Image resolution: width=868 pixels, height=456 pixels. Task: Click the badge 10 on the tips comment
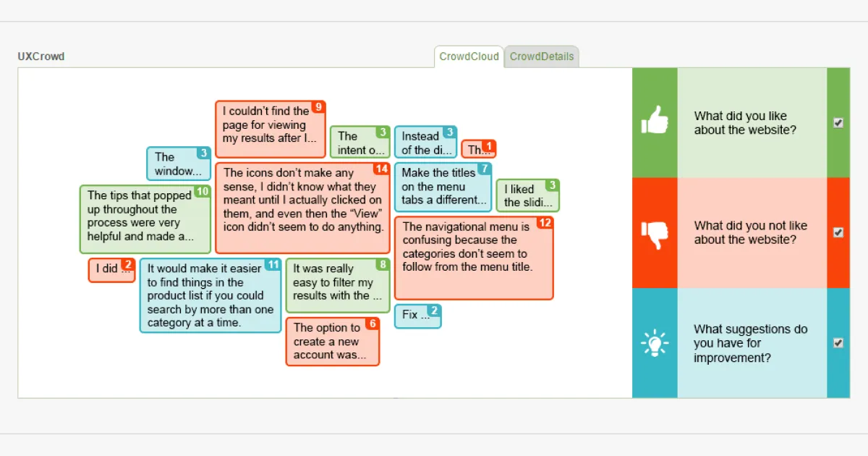click(204, 191)
